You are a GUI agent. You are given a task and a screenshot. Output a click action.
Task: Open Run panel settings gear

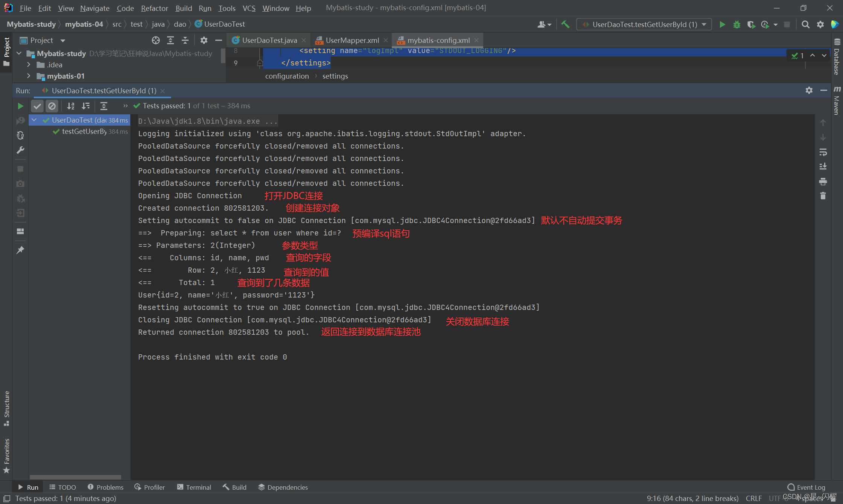pos(809,91)
